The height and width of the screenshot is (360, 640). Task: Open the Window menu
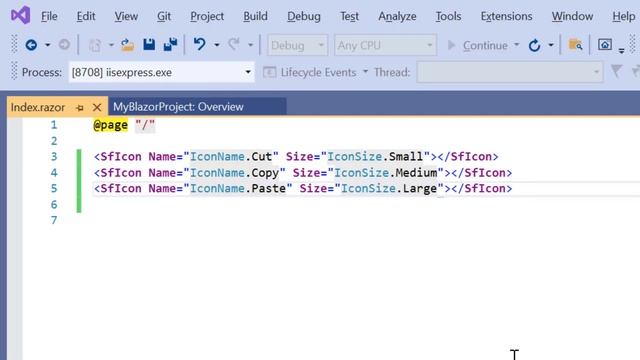[x=572, y=16]
